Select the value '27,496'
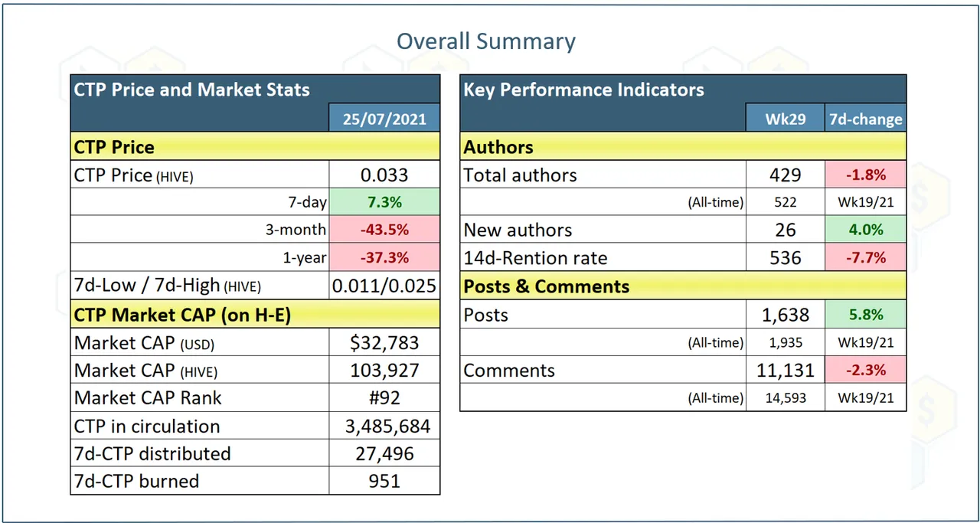 [384, 454]
